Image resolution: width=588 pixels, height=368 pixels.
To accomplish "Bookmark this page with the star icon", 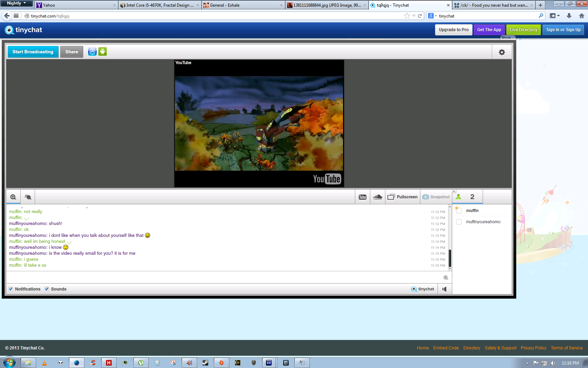I will [407, 16].
